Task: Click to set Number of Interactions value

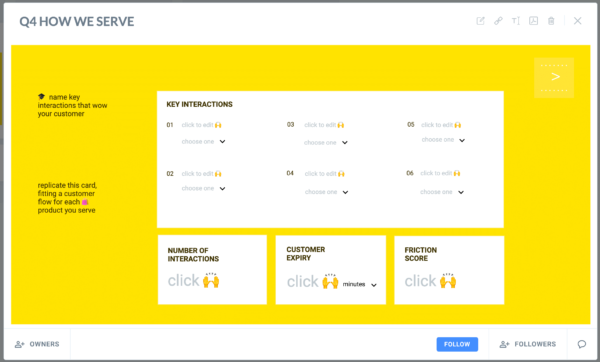Action: (x=194, y=280)
